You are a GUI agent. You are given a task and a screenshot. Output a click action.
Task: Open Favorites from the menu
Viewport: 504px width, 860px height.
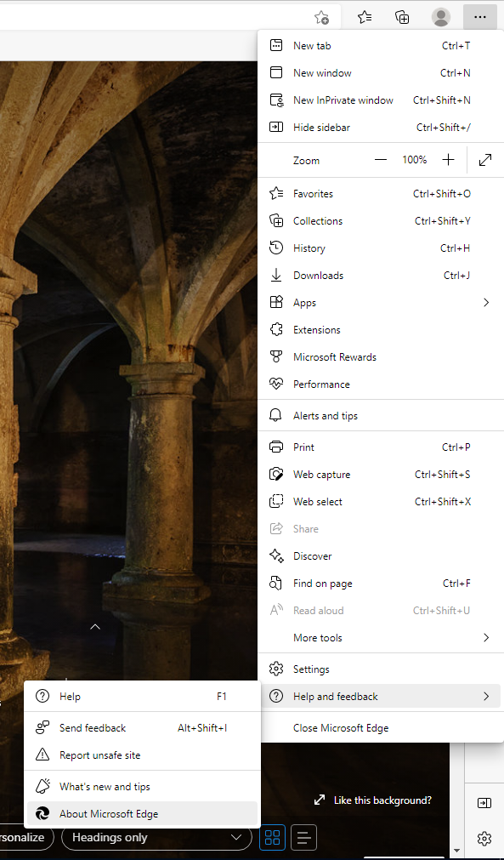381,194
